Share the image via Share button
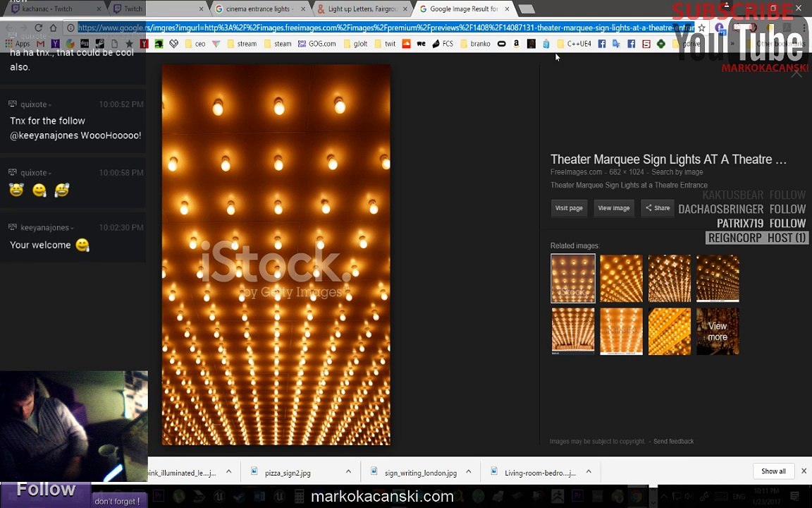Image resolution: width=812 pixels, height=508 pixels. point(657,208)
